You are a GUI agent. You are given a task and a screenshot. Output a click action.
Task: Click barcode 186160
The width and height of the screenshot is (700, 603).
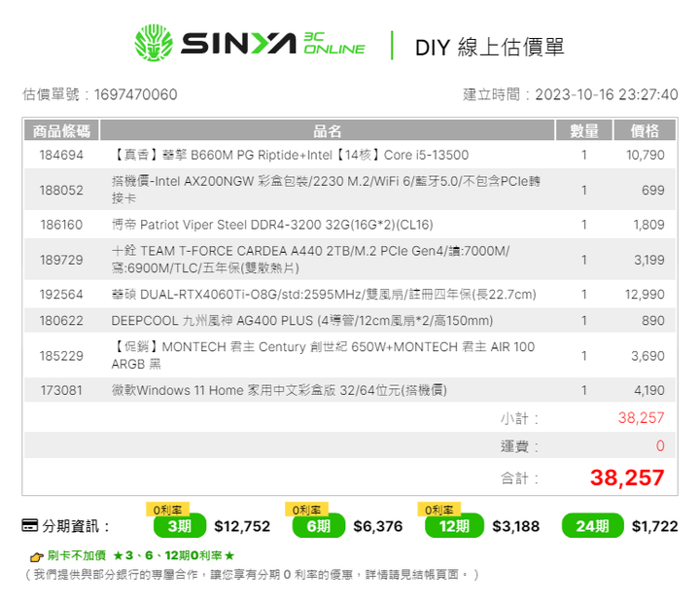point(61,225)
